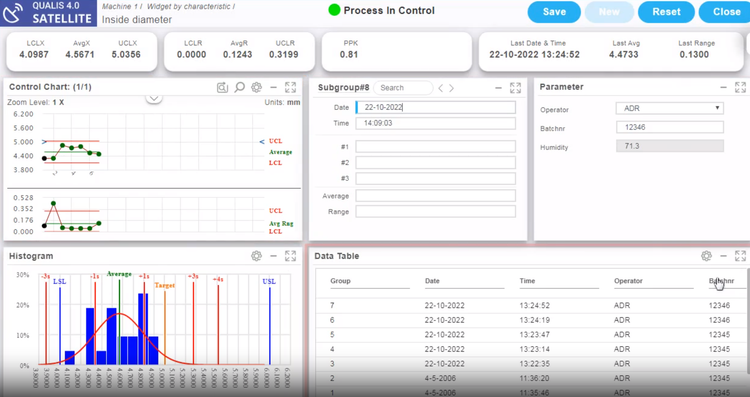Sort by Batchnr column header
Viewport: 750px width, 397px height.
tap(721, 281)
